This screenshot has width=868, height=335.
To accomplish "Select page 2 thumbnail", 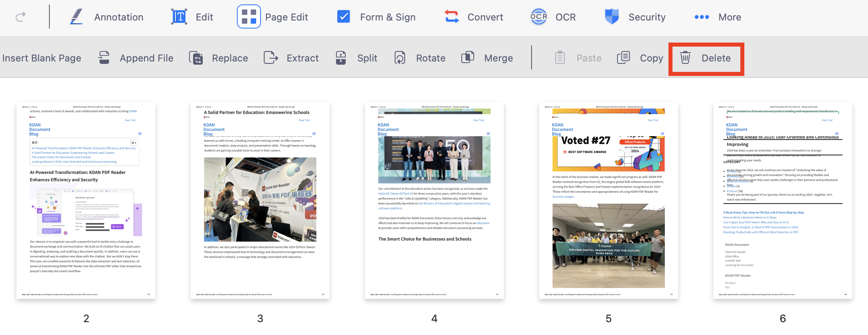I will click(x=86, y=200).
